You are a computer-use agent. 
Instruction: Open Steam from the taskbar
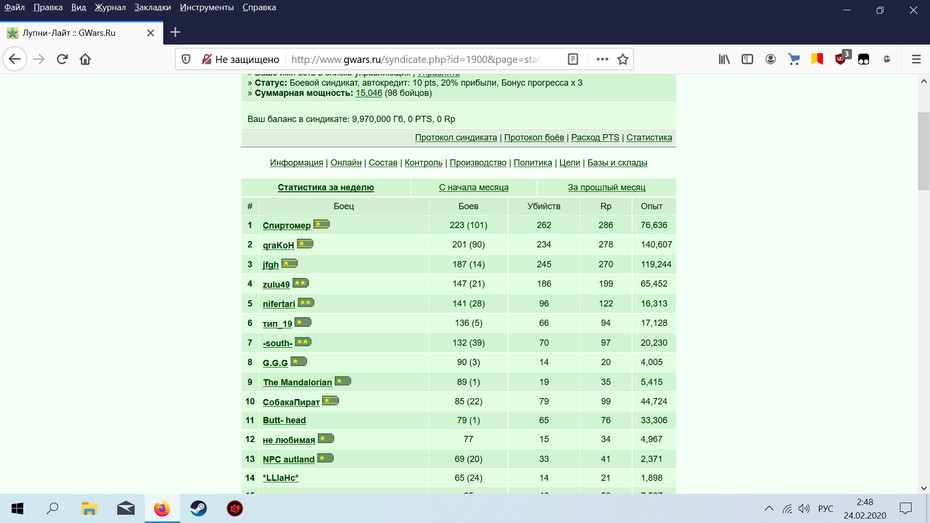(199, 508)
